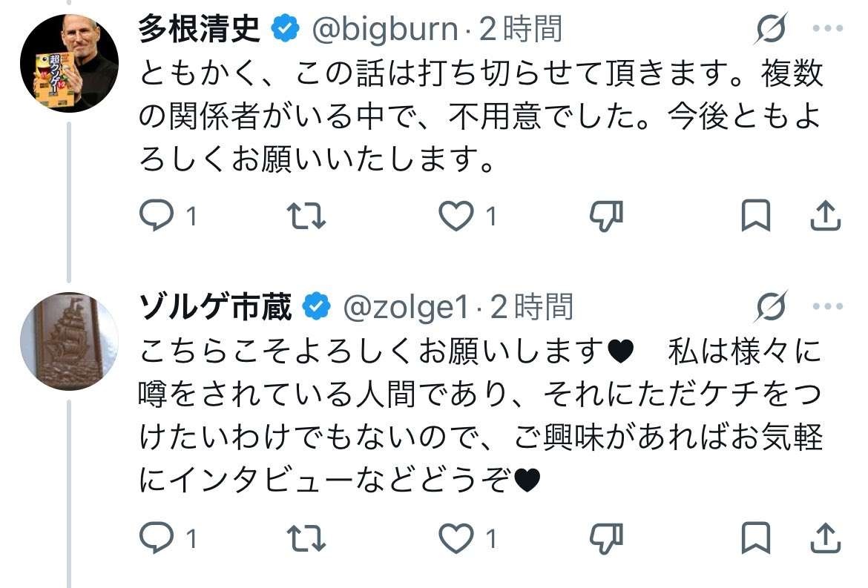Image resolution: width=868 pixels, height=588 pixels.
Task: Open 多根清史 profile via display name
Action: click(x=200, y=30)
